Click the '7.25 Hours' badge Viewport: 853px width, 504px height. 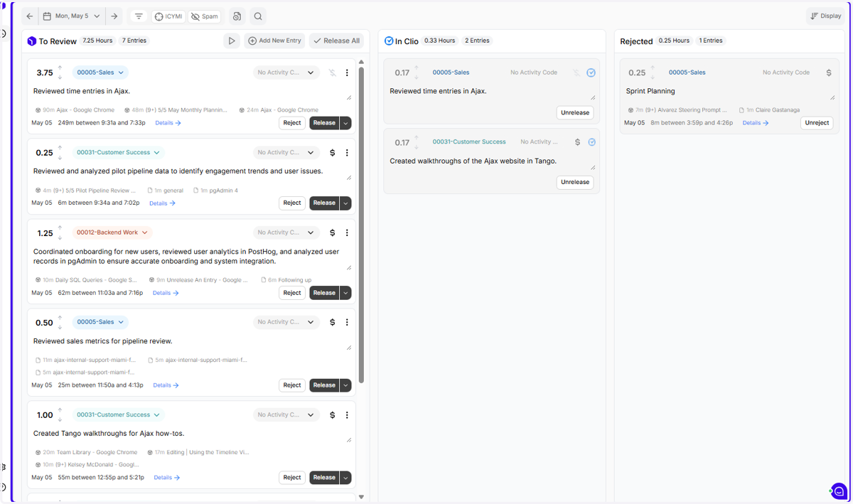[x=97, y=41]
